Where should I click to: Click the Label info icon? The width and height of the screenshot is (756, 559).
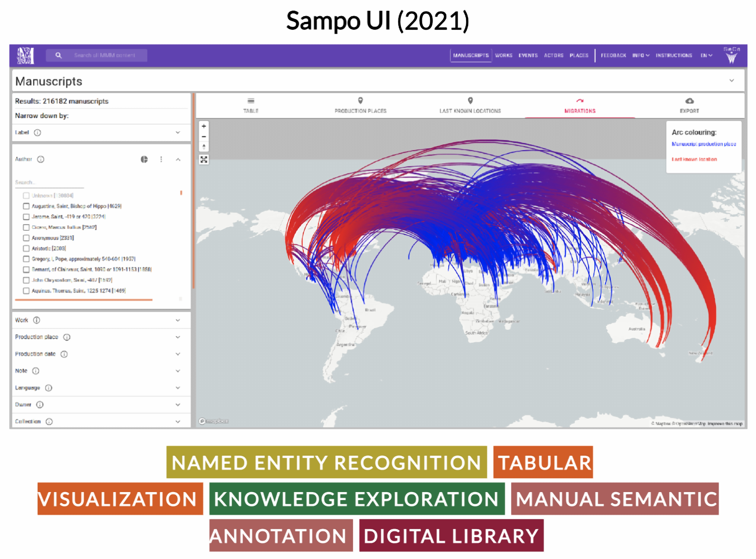click(37, 132)
